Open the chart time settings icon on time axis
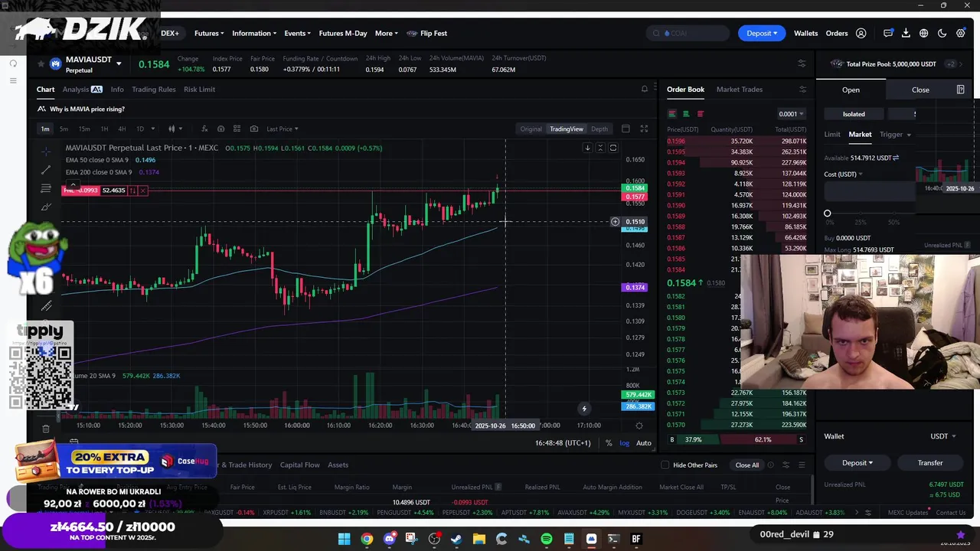980x551 pixels. [639, 425]
